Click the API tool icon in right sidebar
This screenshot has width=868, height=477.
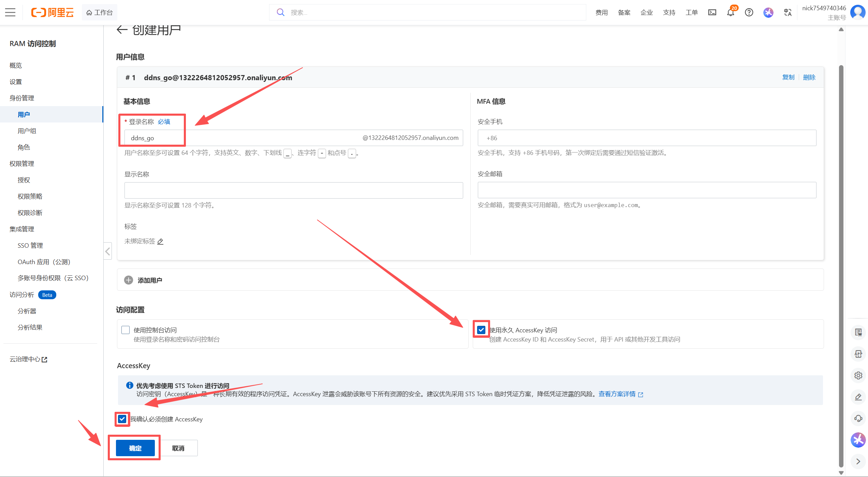tap(858, 354)
